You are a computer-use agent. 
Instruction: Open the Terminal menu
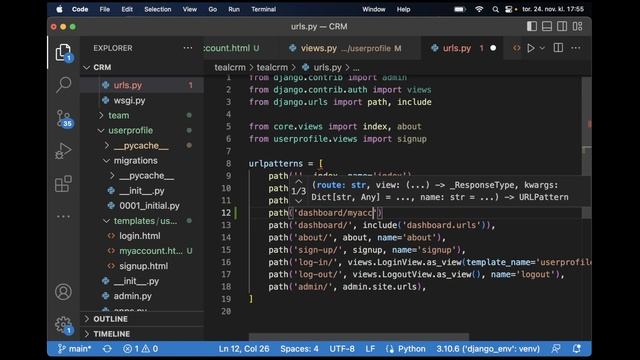264,9
